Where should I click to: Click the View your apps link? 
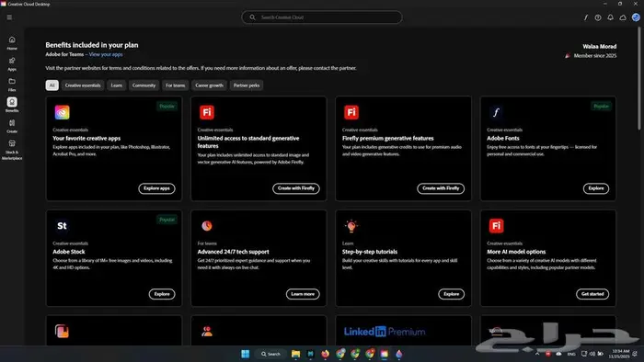(x=106, y=54)
